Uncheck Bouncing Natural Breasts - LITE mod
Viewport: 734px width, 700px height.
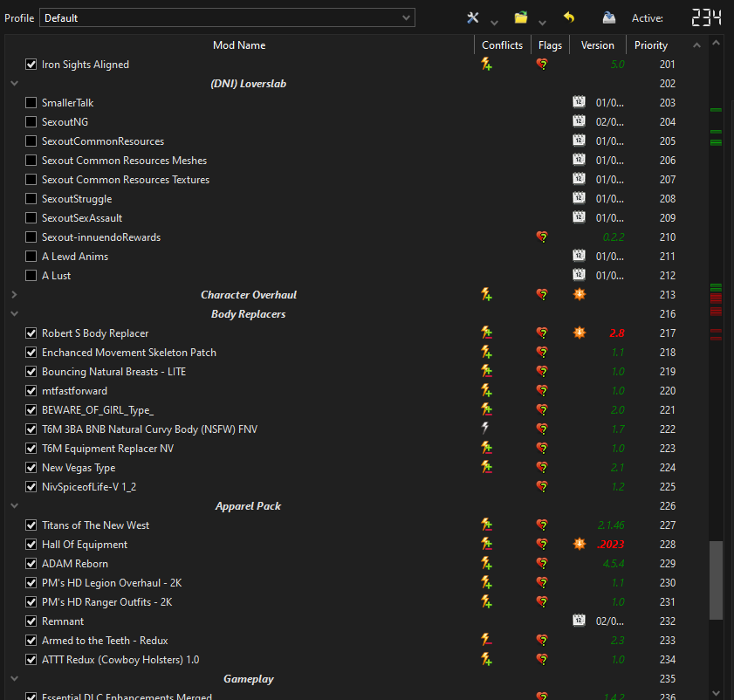coord(31,371)
